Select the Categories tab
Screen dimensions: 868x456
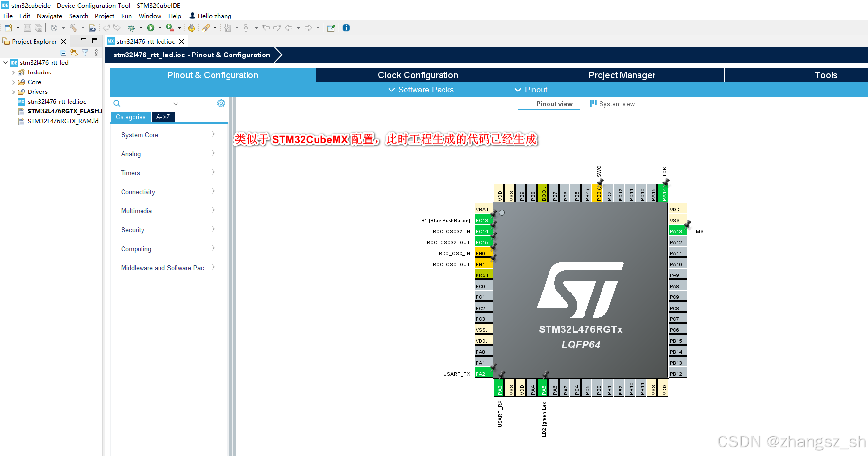[131, 117]
